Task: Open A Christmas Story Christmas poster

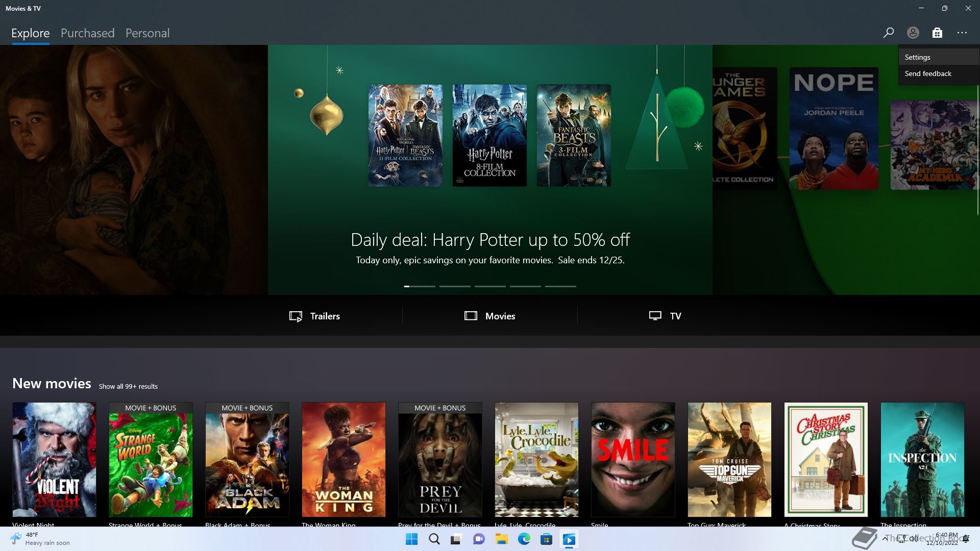Action: point(826,460)
